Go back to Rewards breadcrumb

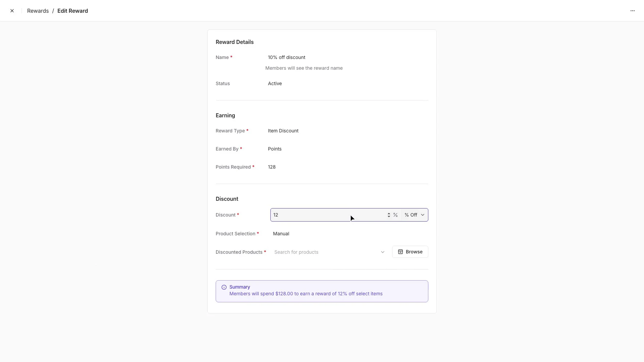(x=38, y=11)
